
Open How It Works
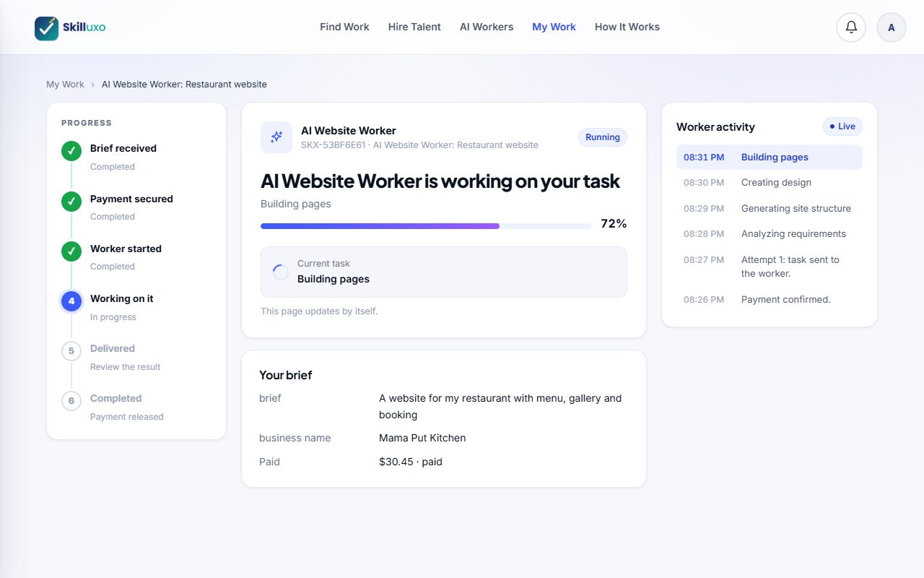point(627,27)
